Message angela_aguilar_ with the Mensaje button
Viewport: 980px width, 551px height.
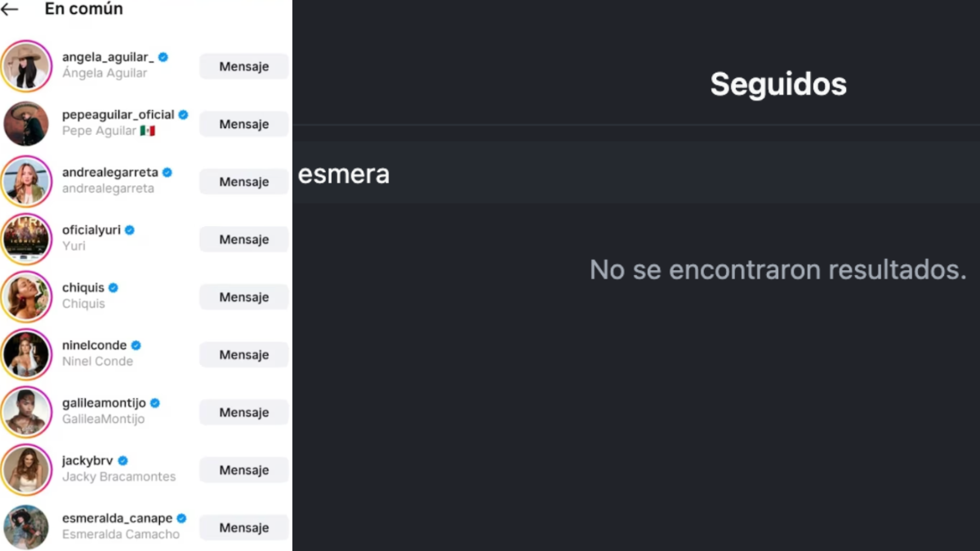click(244, 67)
